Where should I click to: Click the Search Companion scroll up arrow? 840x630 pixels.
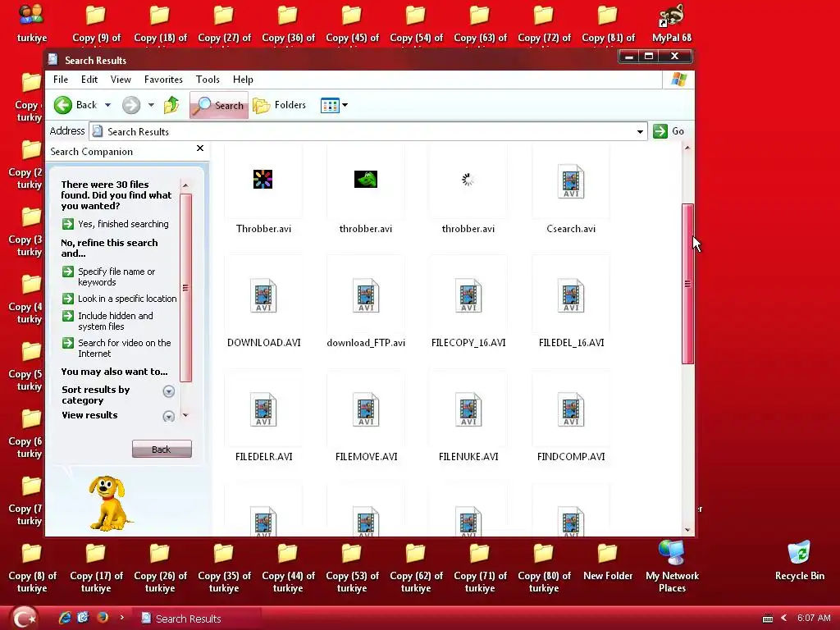(x=185, y=185)
